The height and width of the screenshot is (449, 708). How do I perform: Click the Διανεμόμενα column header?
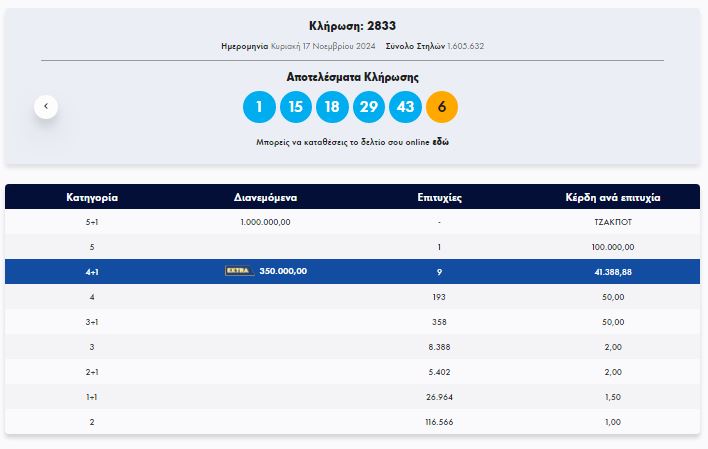click(x=265, y=197)
